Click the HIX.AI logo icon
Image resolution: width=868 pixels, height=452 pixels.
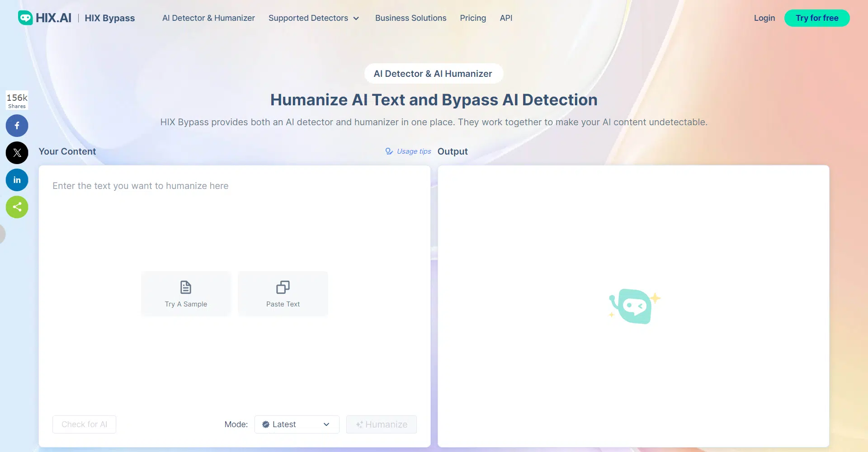point(25,18)
